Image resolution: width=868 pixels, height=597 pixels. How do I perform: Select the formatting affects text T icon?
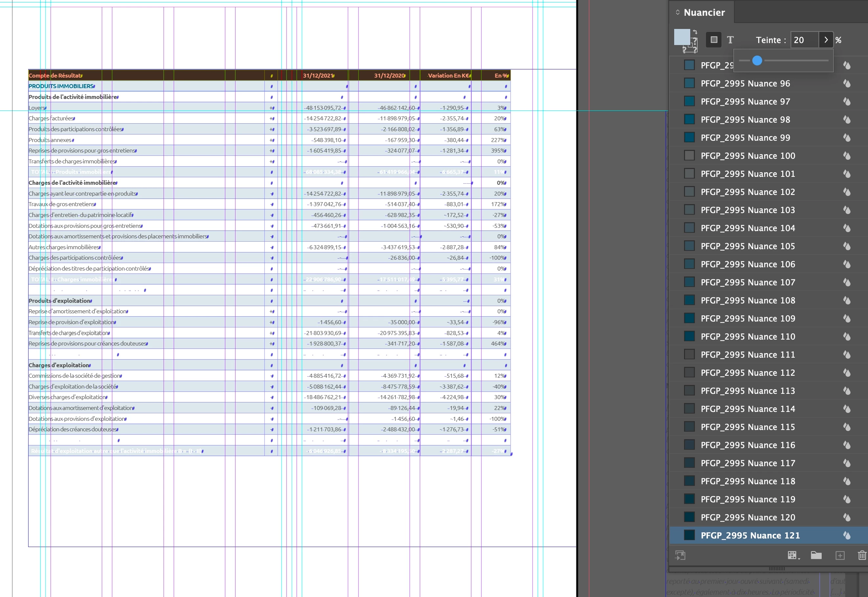pos(730,40)
